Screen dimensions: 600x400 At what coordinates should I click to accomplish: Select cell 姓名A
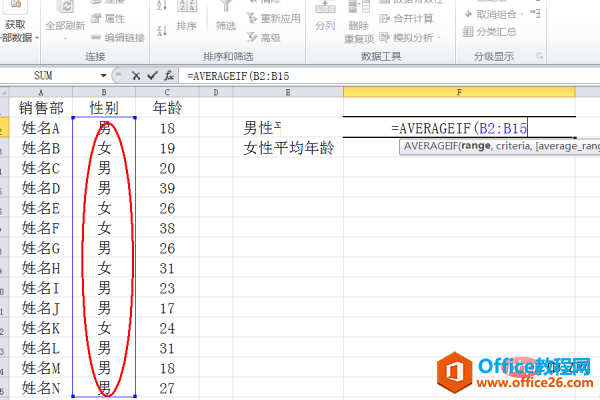point(41,128)
